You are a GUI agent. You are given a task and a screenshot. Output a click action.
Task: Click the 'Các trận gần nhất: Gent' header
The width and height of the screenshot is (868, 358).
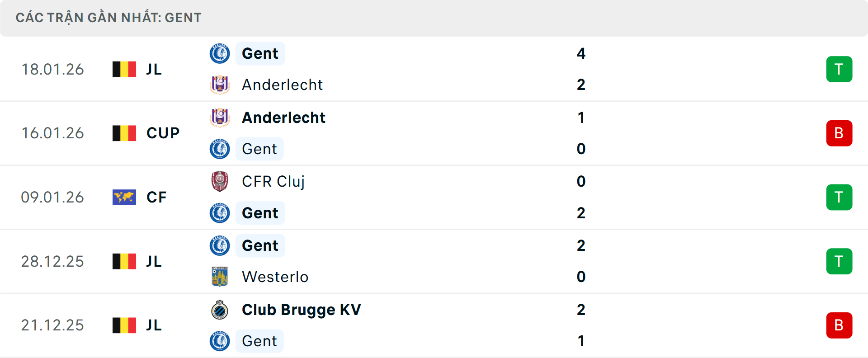(x=108, y=18)
